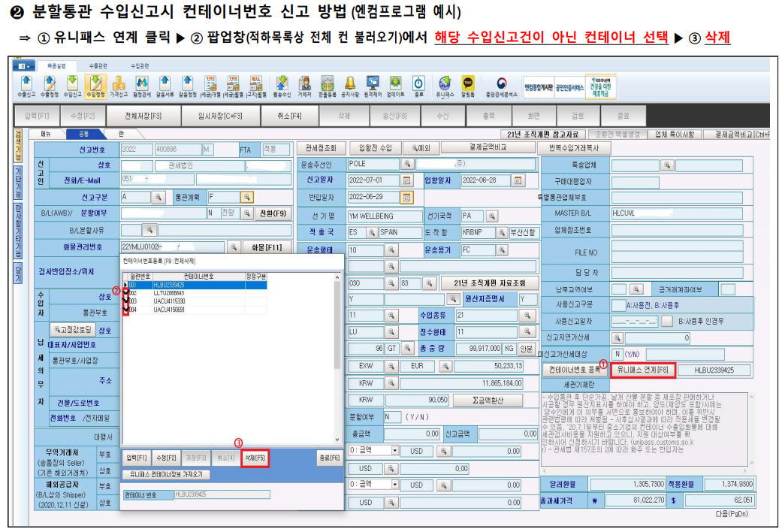Open the 알림톡 yellow chat icon
Screen dimensions: 782x532
pyautogui.click(x=468, y=86)
